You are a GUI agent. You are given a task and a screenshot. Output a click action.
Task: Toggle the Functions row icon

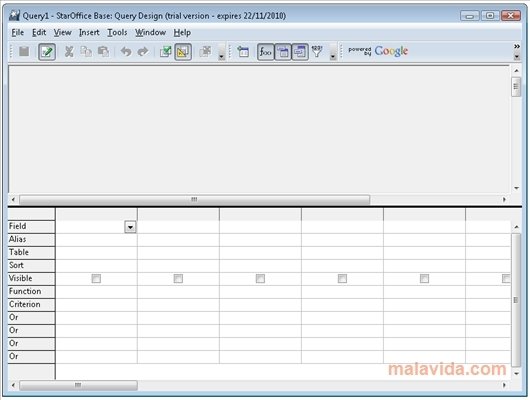pos(265,52)
